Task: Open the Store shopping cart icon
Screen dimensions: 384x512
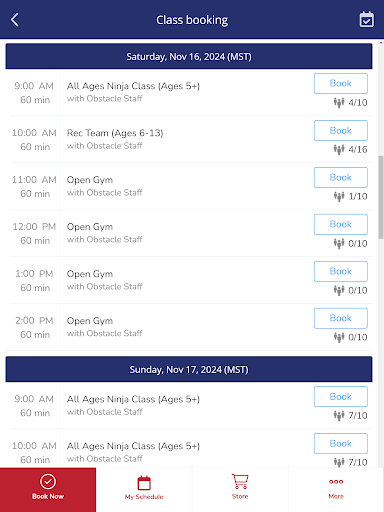Action: [x=240, y=482]
